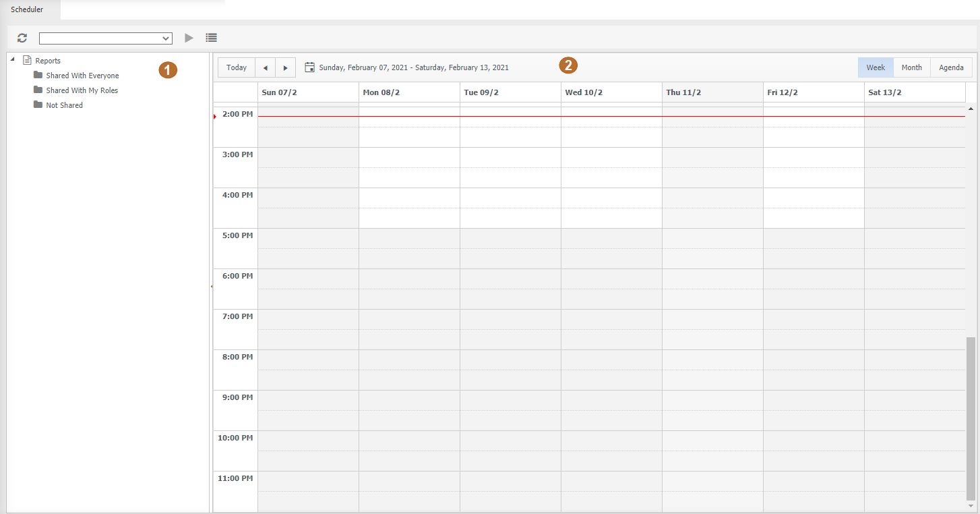Image resolution: width=980 pixels, height=514 pixels.
Task: Click the Fri 12/2 column header
Action: point(814,92)
